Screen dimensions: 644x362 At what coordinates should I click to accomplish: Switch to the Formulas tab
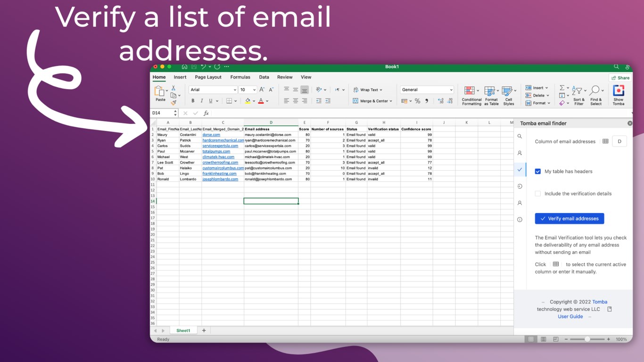coord(240,77)
